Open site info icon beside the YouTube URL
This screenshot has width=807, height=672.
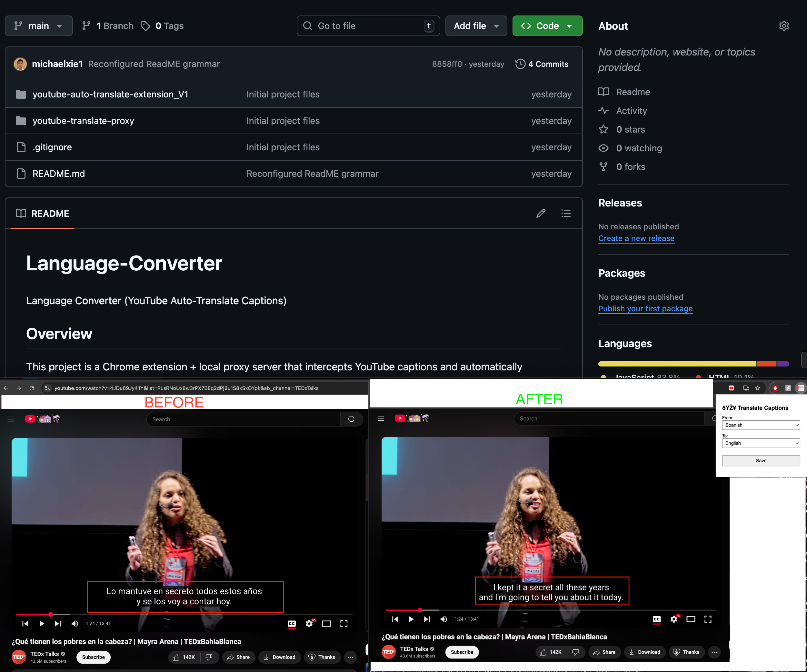point(47,388)
